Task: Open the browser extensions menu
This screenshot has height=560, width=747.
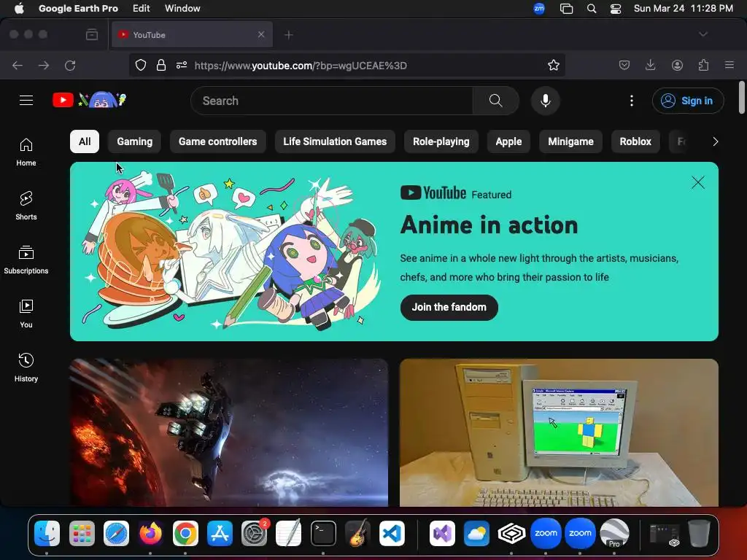Action: [703, 65]
